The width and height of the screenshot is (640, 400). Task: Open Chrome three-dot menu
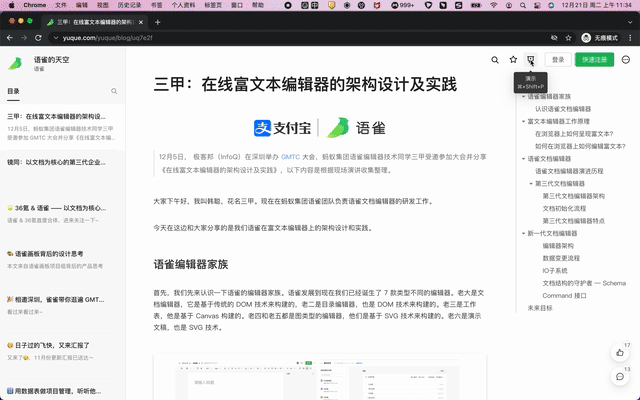coord(630,38)
